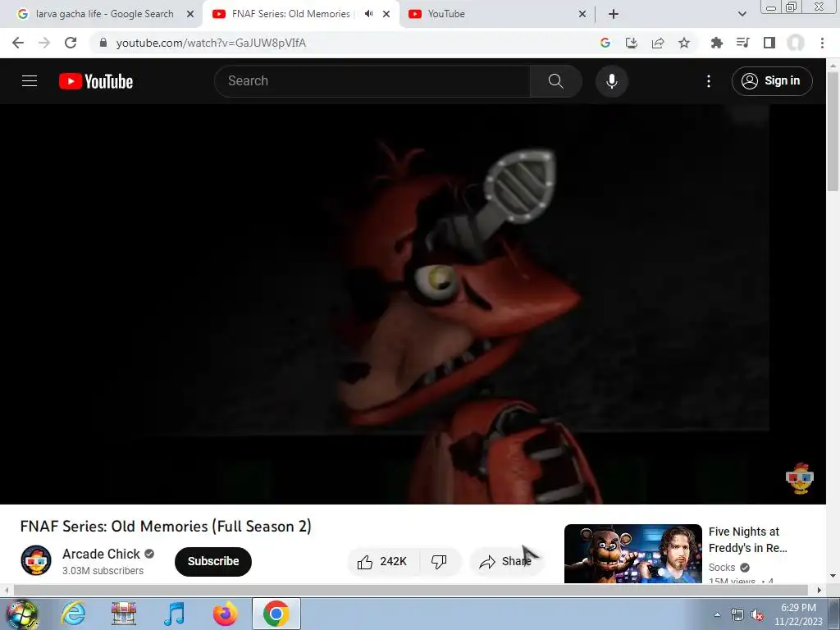Close the larva gacha life tab
Viewport: 840px width, 630px height.
190,14
